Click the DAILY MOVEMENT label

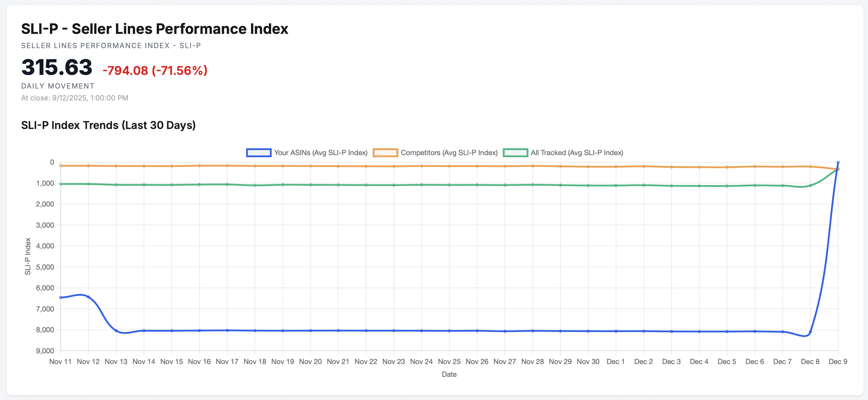point(57,86)
